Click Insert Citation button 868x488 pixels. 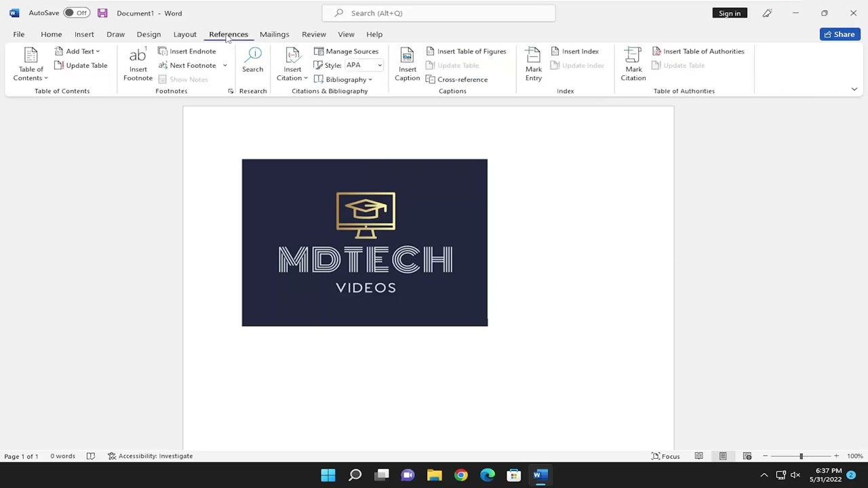tap(292, 64)
